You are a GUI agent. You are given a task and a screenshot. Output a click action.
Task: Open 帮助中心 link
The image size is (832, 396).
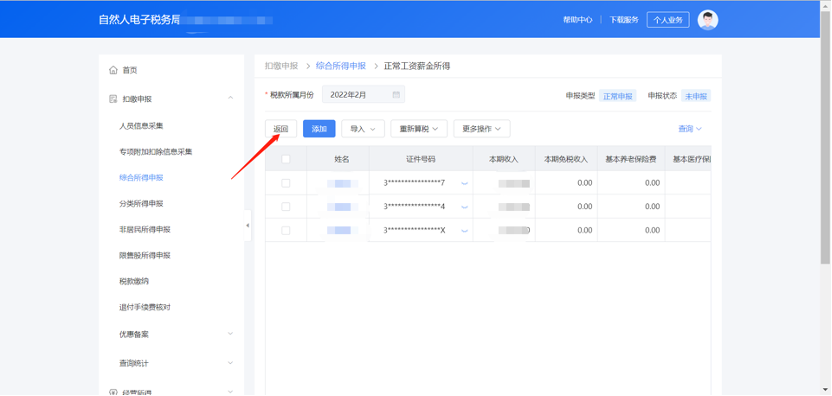(578, 20)
